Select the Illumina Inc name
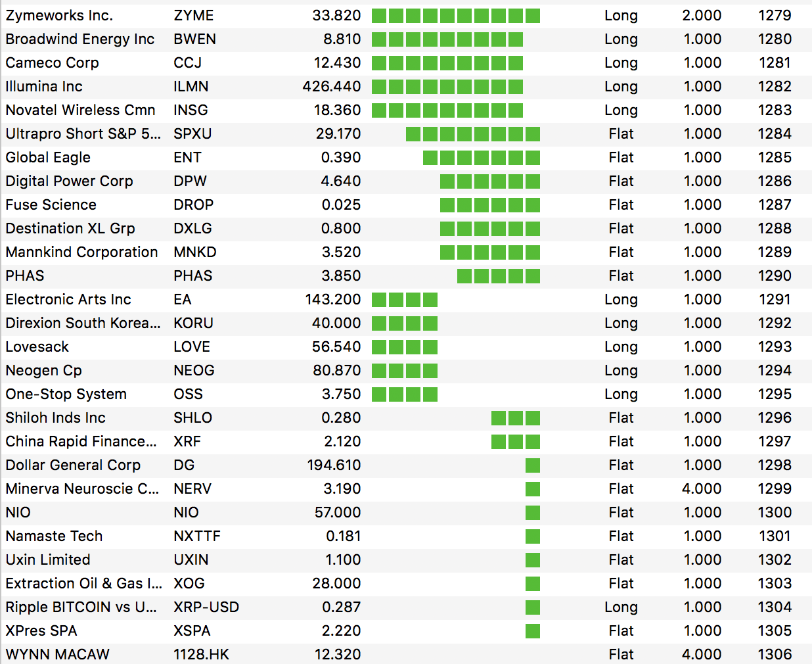Image resolution: width=812 pixels, height=664 pixels. click(44, 86)
